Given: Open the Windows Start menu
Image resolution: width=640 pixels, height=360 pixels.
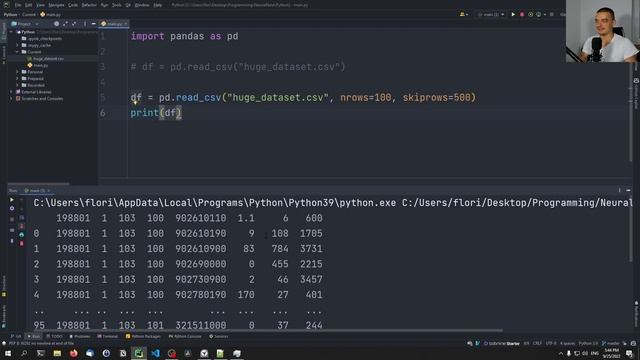Looking at the screenshot, I should tap(8, 353).
